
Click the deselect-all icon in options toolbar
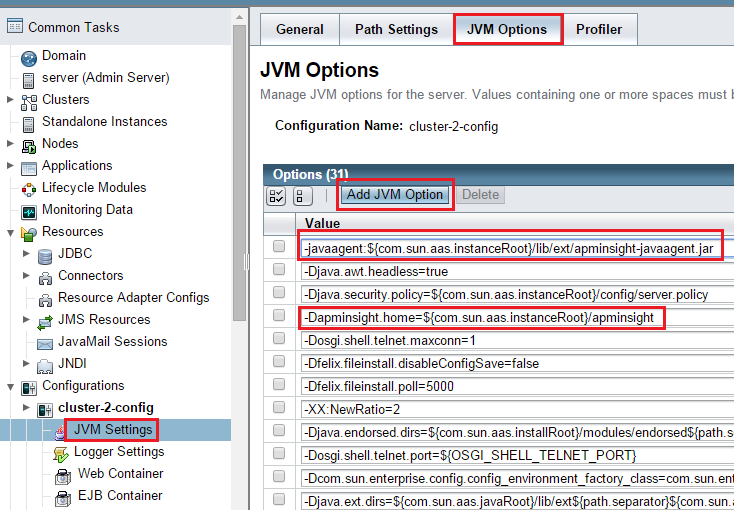301,195
